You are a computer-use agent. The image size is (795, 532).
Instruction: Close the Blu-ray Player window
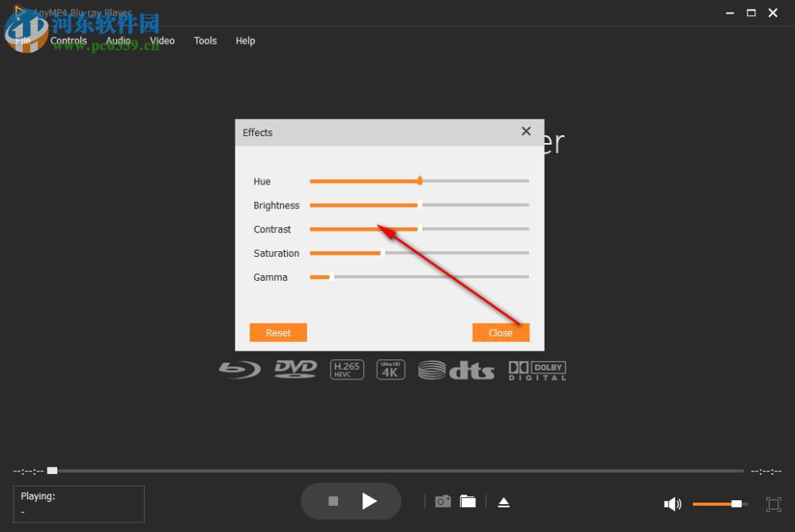click(773, 14)
